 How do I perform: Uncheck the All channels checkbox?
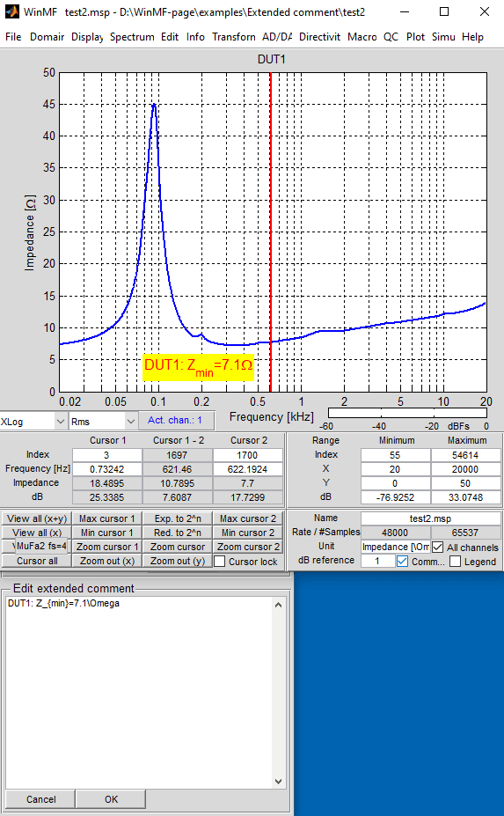pos(437,548)
